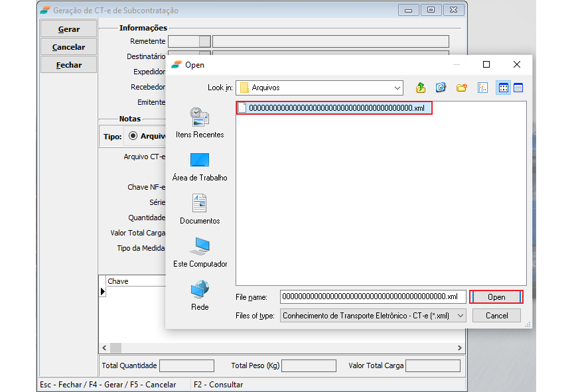
Task: Click the Desktop shortcut icon in toolbar
Action: point(441,88)
